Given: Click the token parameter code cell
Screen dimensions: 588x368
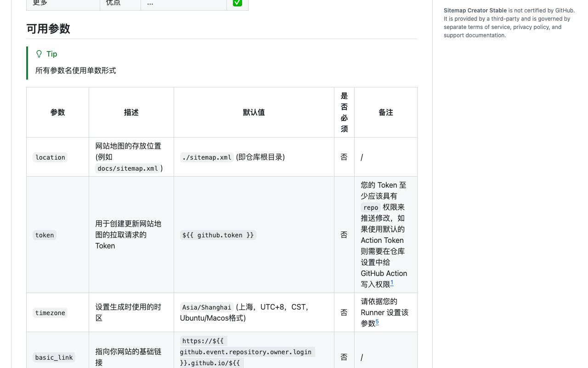Looking at the screenshot, I should point(45,235).
